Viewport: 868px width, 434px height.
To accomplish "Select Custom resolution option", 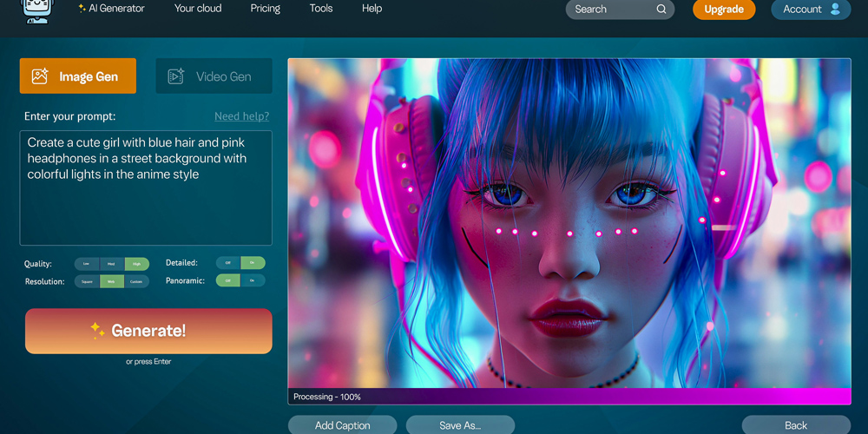I will pyautogui.click(x=136, y=281).
